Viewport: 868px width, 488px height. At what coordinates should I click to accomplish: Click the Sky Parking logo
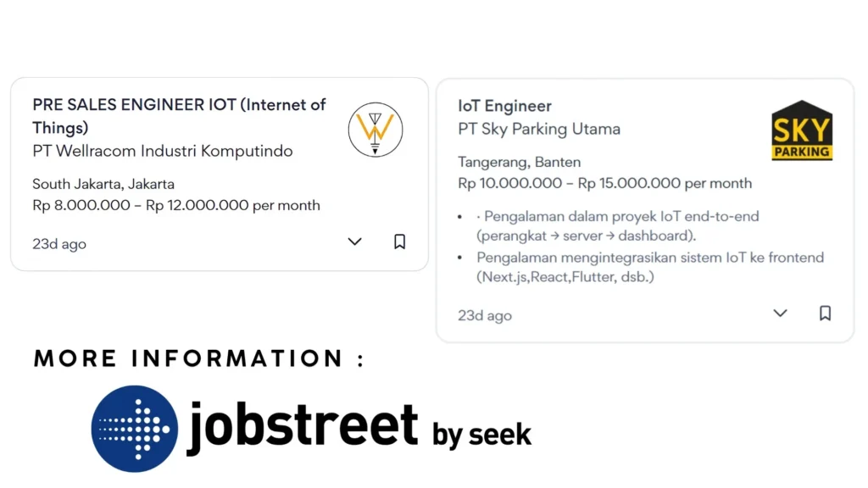(x=802, y=130)
